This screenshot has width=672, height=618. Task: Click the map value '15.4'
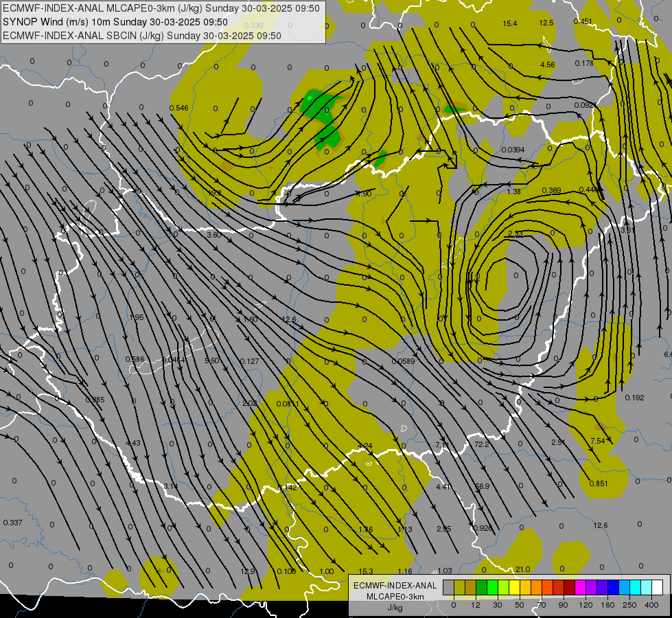(509, 23)
